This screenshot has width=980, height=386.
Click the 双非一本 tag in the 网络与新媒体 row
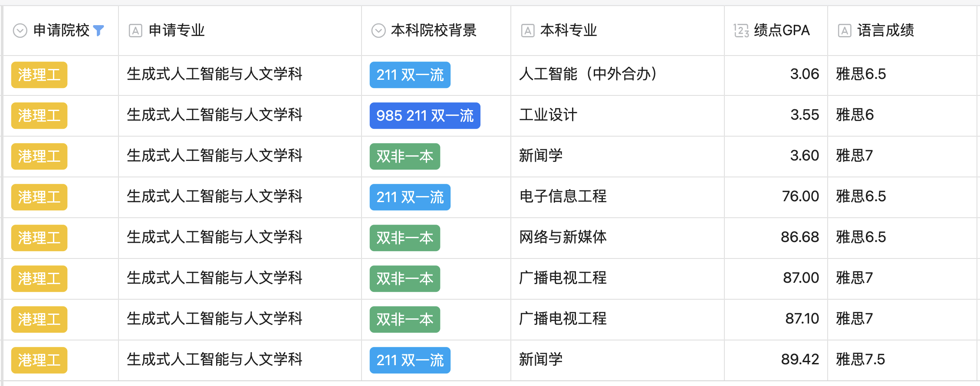(x=404, y=238)
